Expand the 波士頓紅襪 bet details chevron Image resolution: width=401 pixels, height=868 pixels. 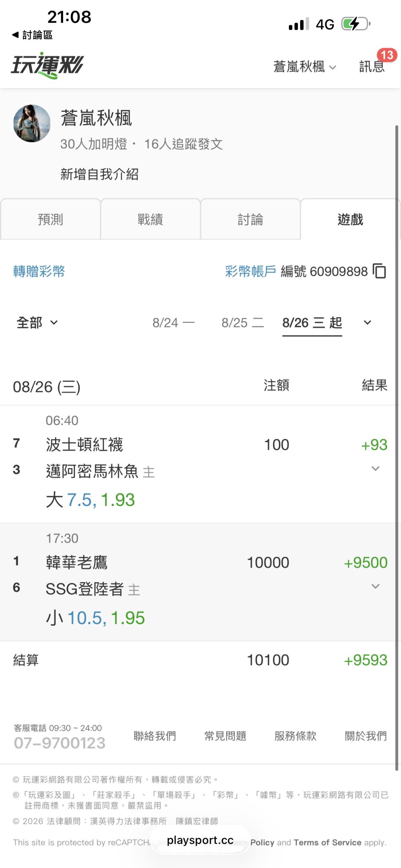(x=375, y=468)
